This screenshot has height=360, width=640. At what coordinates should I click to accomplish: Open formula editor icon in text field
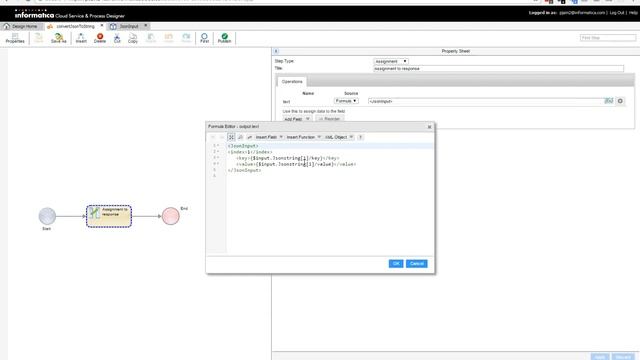pos(609,101)
